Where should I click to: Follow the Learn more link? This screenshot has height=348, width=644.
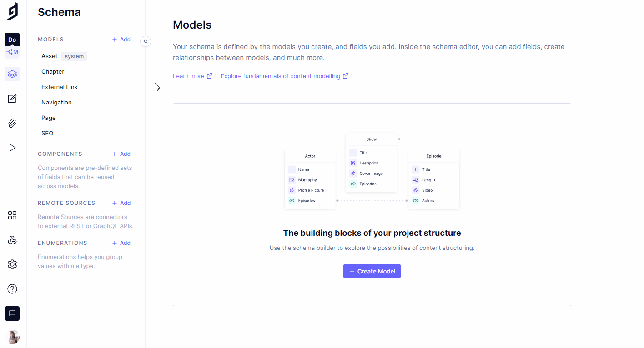pyautogui.click(x=188, y=76)
